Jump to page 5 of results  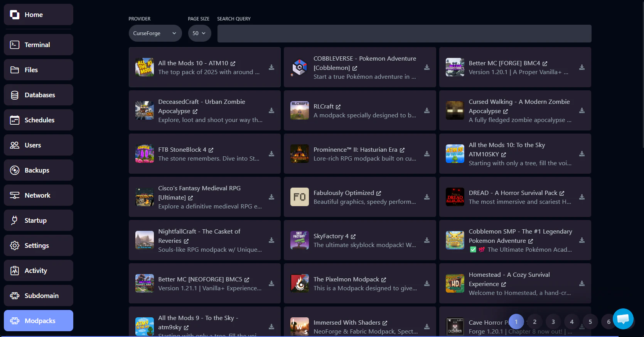[590, 322]
